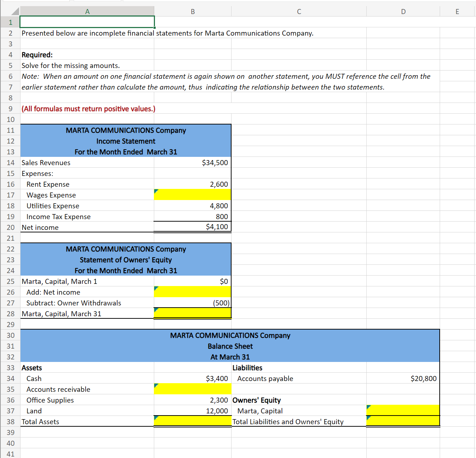Select the yellow Total Assets cell

point(192,421)
